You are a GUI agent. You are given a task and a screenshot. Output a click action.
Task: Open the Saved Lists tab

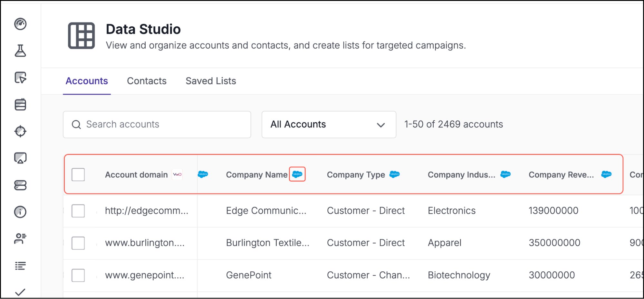pyautogui.click(x=211, y=81)
